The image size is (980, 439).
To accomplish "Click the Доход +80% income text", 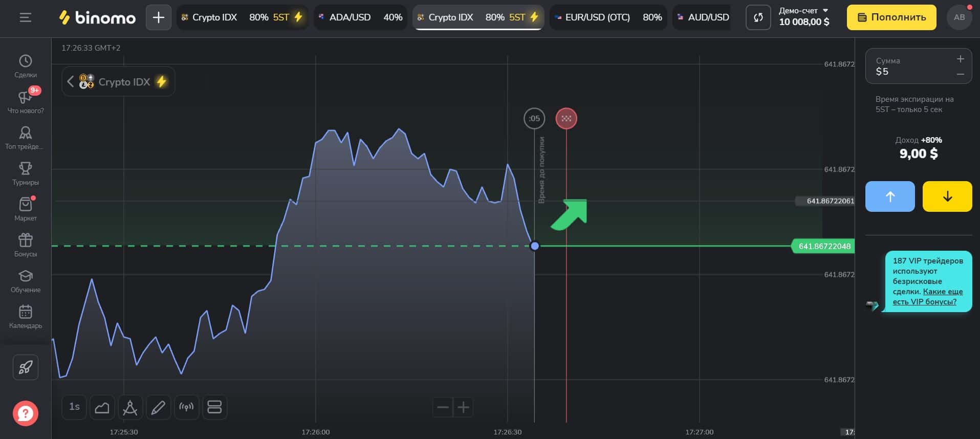I will pos(919,140).
